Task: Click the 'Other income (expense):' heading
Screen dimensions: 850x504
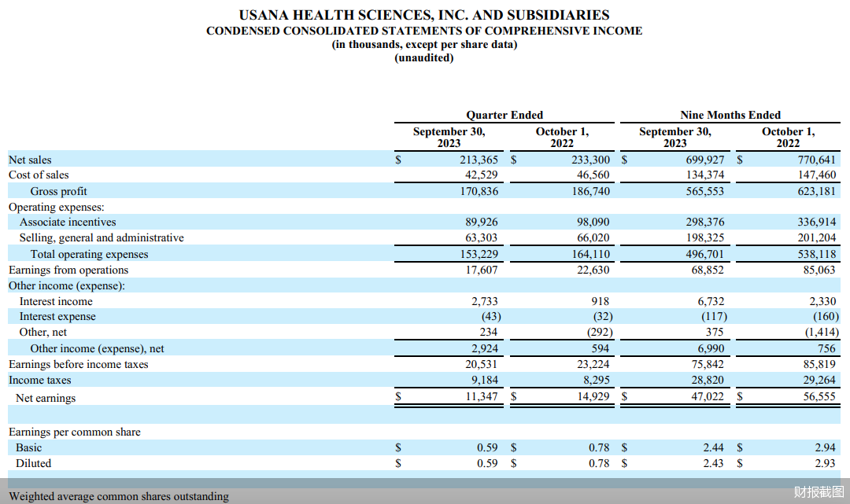Action: [x=67, y=285]
